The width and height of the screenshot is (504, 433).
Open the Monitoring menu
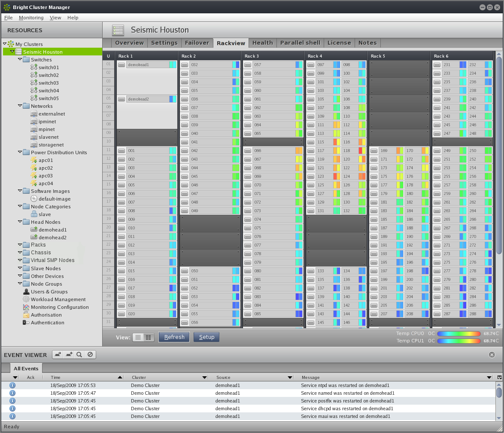click(31, 18)
